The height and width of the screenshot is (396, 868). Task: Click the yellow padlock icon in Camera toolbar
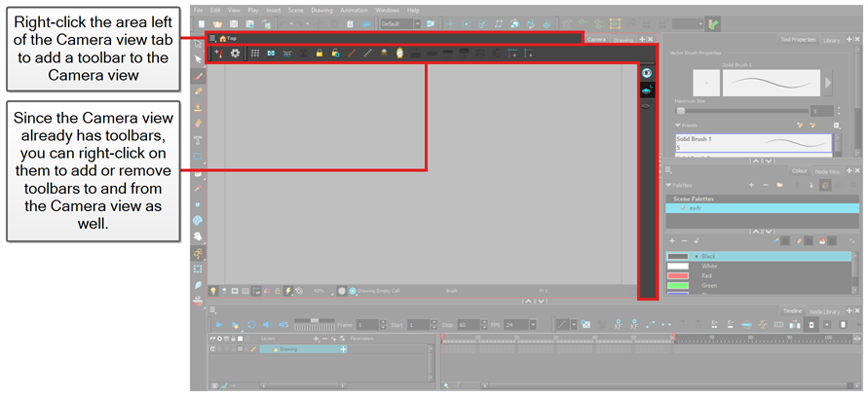pos(319,53)
